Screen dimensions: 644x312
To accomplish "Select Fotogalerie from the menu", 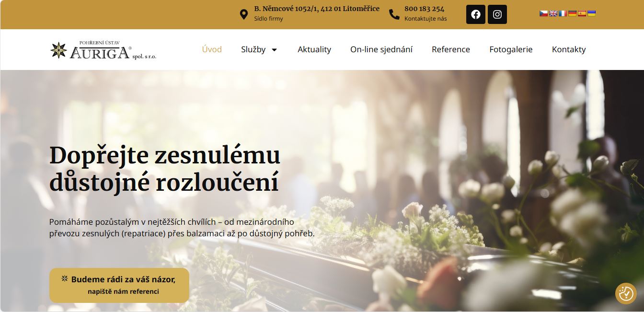I will [x=511, y=49].
